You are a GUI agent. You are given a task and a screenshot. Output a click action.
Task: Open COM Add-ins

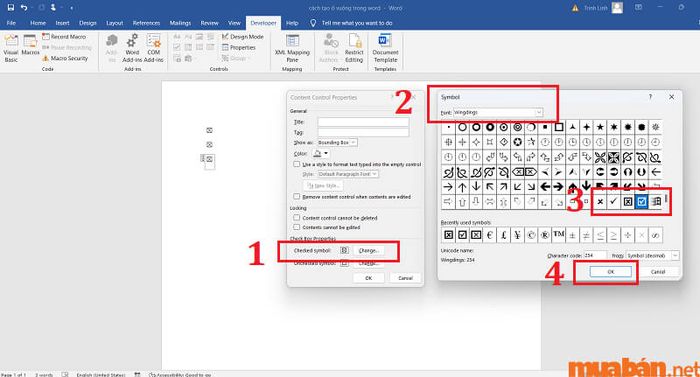tap(154, 49)
